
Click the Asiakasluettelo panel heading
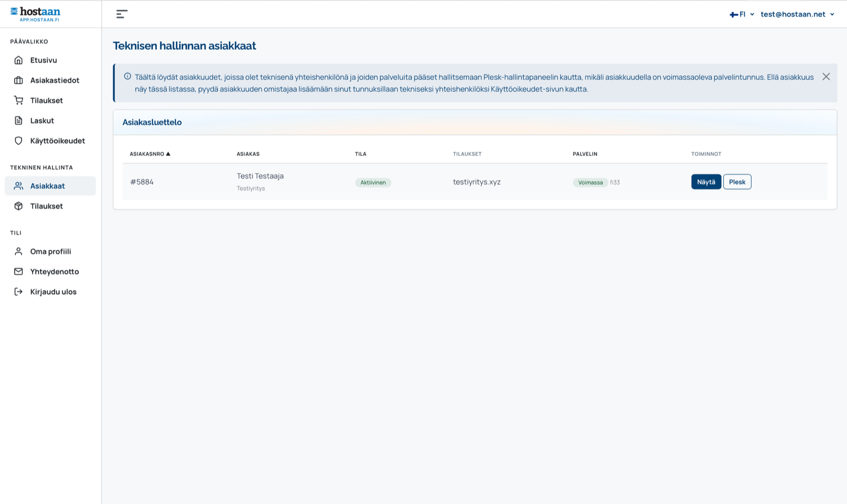pyautogui.click(x=152, y=122)
